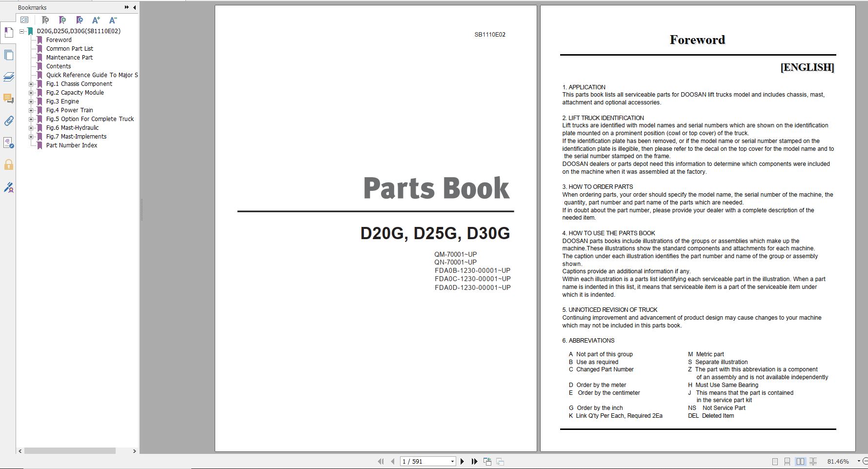The height and width of the screenshot is (469, 868).
Task: Select the Bookmarks panel tab
Action: pos(8,33)
